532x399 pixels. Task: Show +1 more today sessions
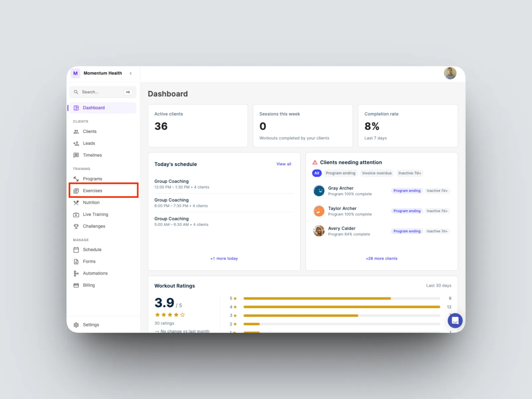[224, 258]
